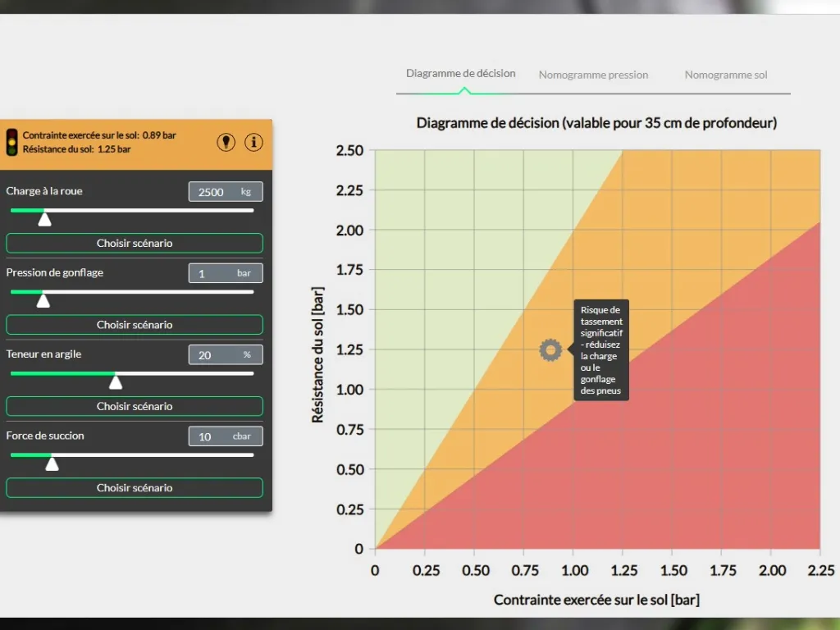Switch to Diagramme de décision tab
The width and height of the screenshot is (840, 630).
click(461, 73)
